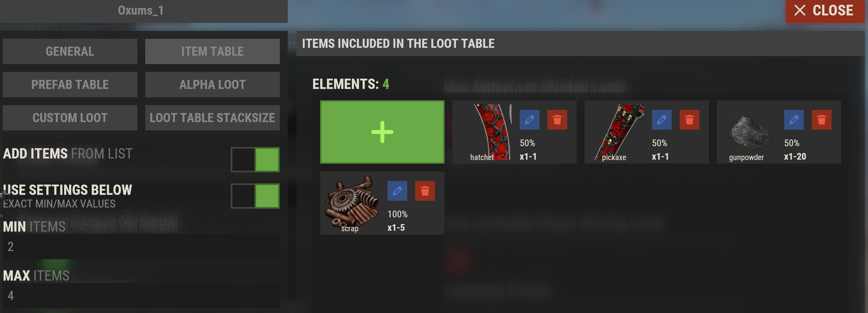The width and height of the screenshot is (868, 313).
Task: Open the General tab
Action: (x=70, y=51)
